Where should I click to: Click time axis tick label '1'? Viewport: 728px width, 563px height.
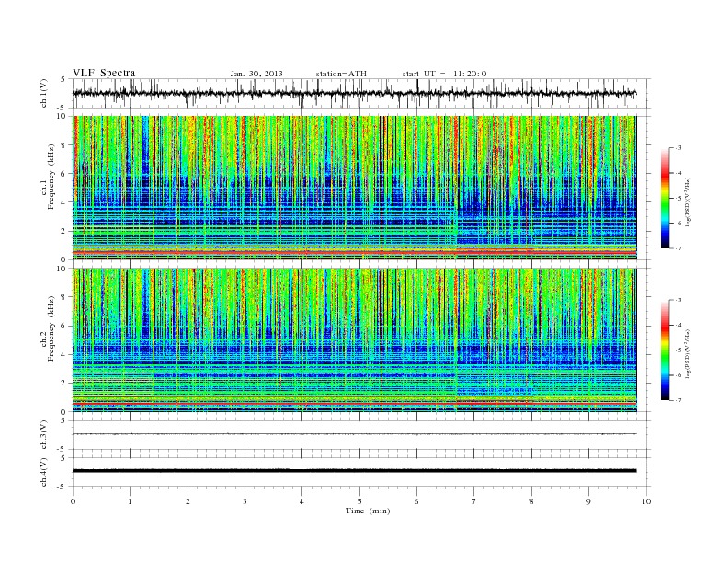coord(130,501)
